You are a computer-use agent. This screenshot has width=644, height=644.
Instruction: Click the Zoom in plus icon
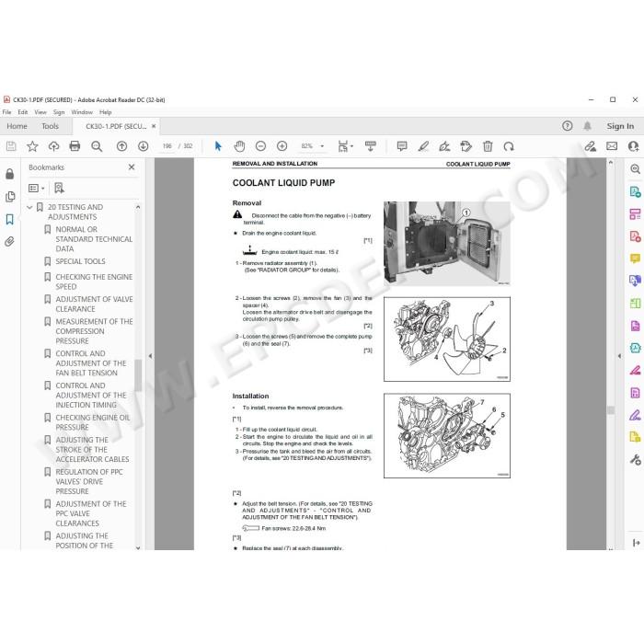[282, 146]
